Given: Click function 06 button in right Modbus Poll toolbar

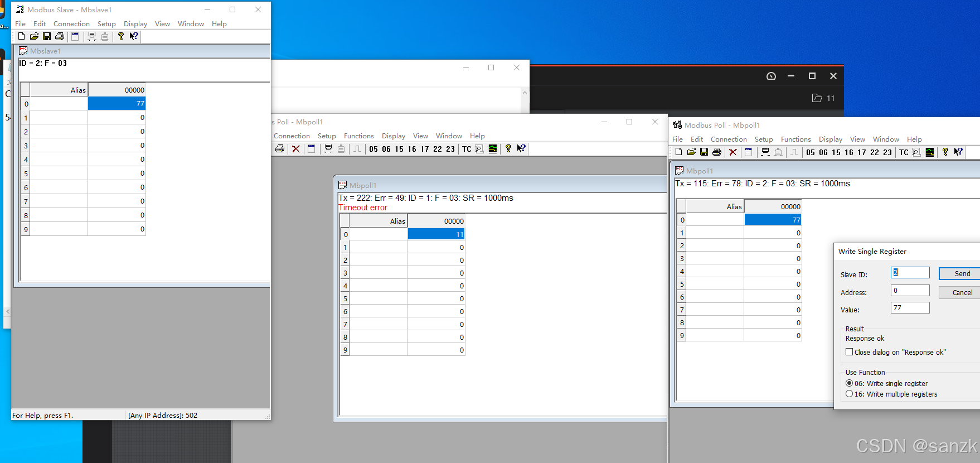Looking at the screenshot, I should 823,152.
